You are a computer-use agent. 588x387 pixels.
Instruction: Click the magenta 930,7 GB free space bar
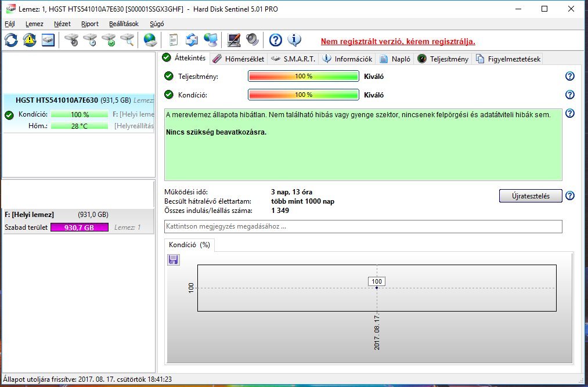click(80, 227)
